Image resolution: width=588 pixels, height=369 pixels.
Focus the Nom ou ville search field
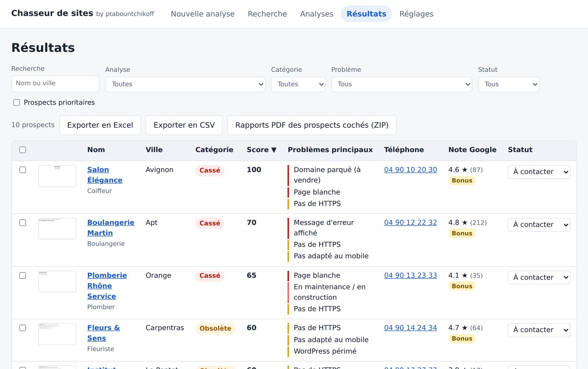click(x=55, y=84)
